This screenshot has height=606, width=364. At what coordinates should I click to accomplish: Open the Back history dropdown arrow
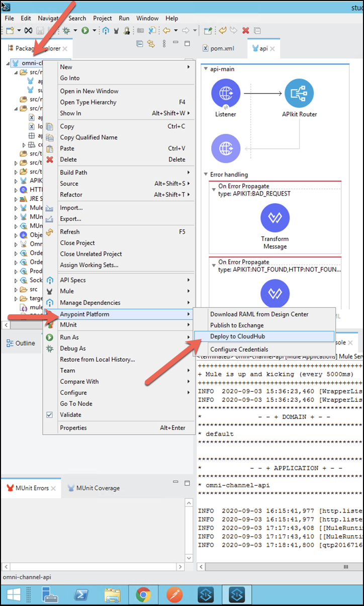click(x=175, y=30)
